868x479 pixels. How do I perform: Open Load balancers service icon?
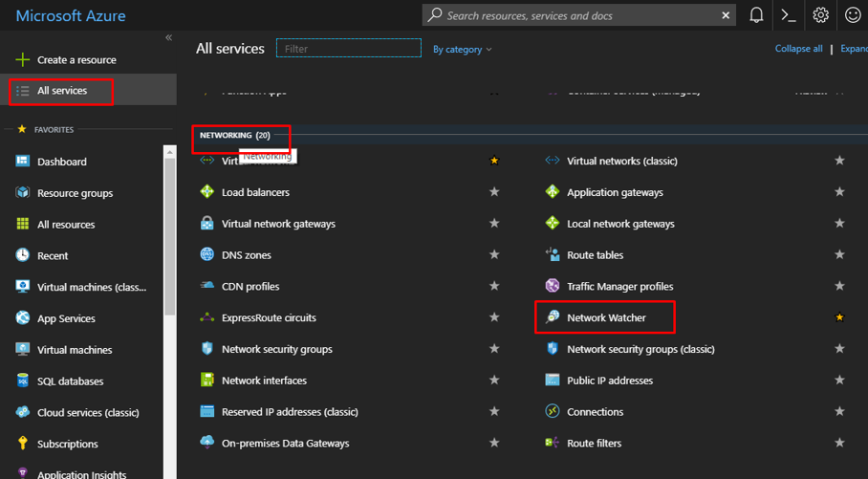[206, 192]
